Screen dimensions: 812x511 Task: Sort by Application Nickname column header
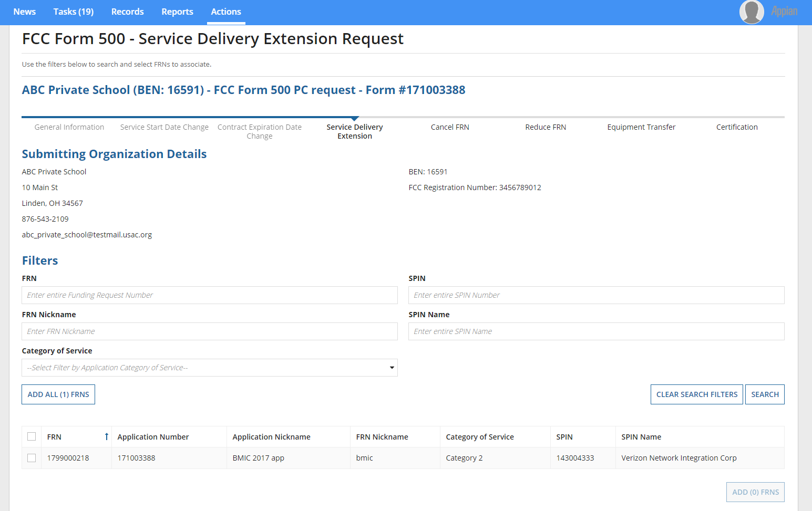271,437
